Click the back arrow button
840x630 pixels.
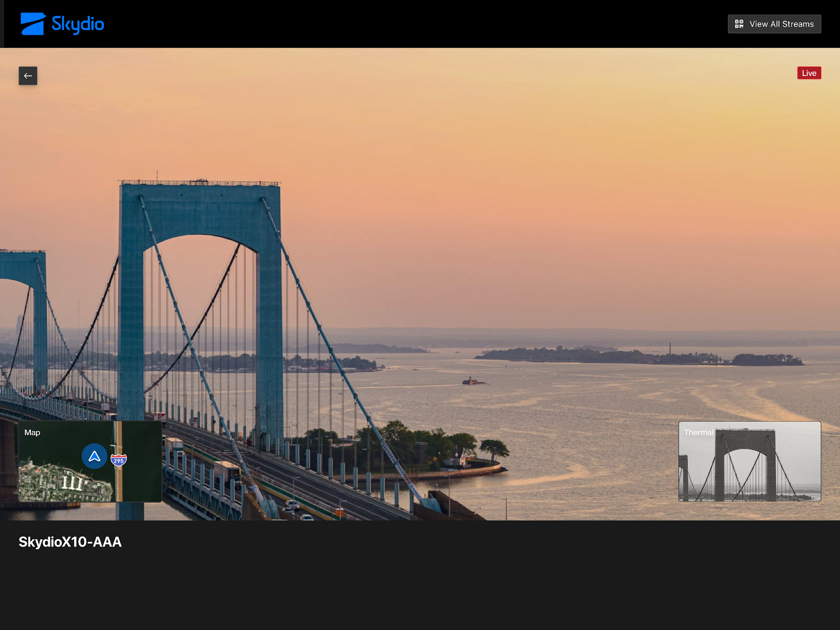pyautogui.click(x=28, y=76)
